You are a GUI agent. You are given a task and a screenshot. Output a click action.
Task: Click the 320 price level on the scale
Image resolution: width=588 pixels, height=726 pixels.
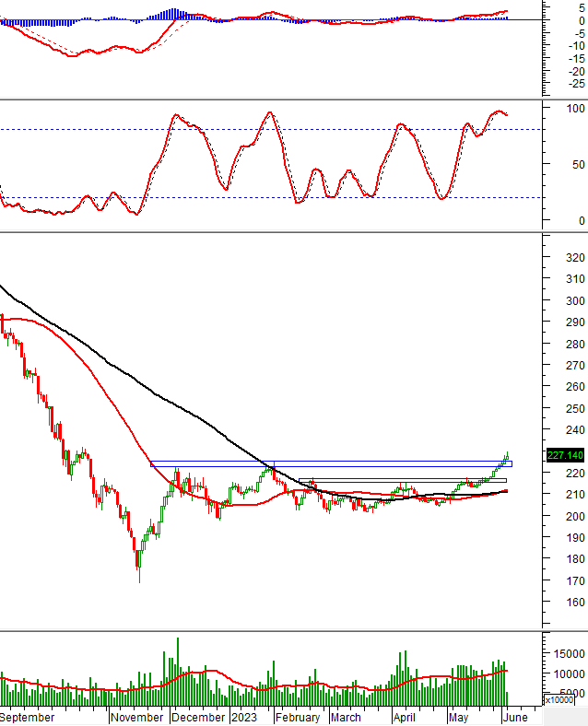pos(575,257)
